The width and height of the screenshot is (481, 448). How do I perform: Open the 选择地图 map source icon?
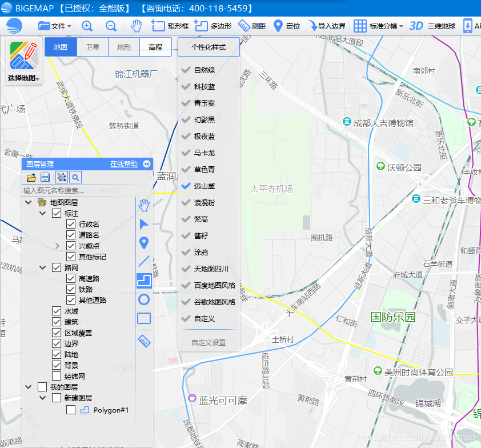(24, 55)
